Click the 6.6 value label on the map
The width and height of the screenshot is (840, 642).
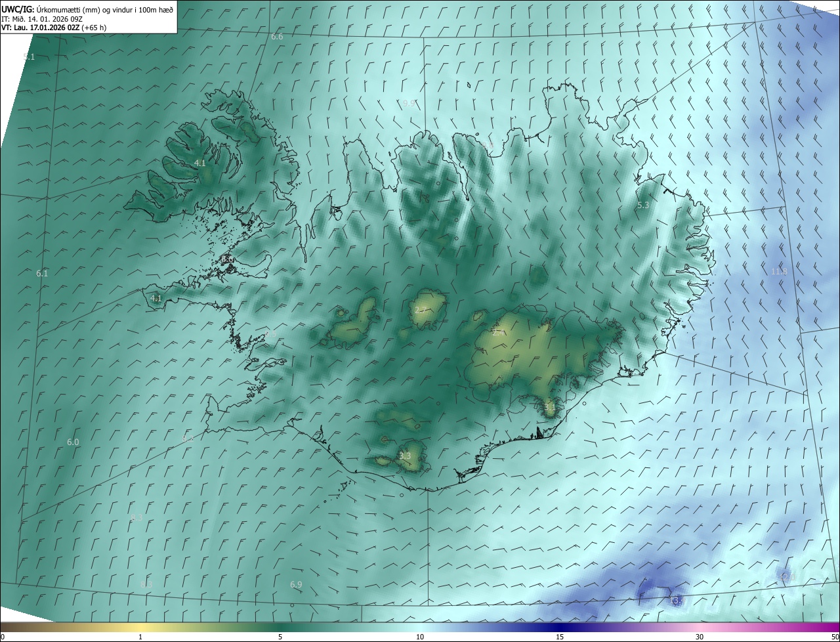pos(277,36)
